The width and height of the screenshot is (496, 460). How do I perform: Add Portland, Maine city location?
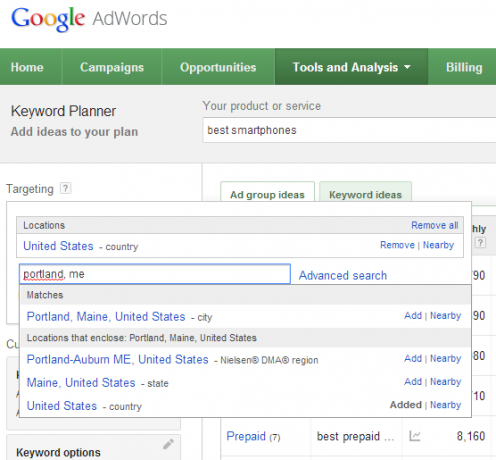pos(413,315)
